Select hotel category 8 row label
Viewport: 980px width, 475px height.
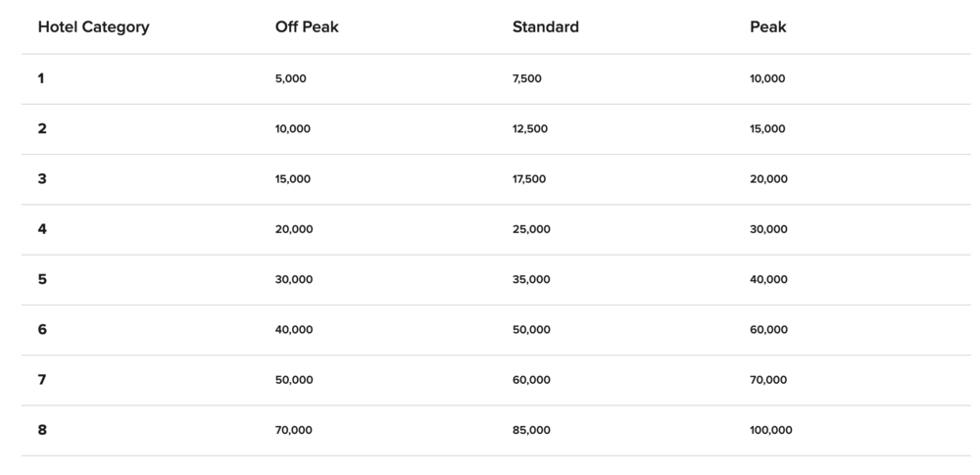click(42, 430)
